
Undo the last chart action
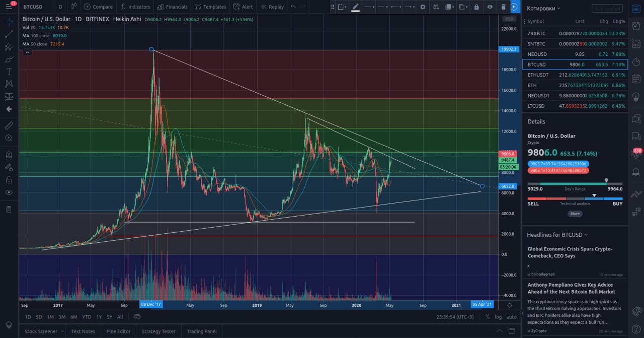pos(293,7)
